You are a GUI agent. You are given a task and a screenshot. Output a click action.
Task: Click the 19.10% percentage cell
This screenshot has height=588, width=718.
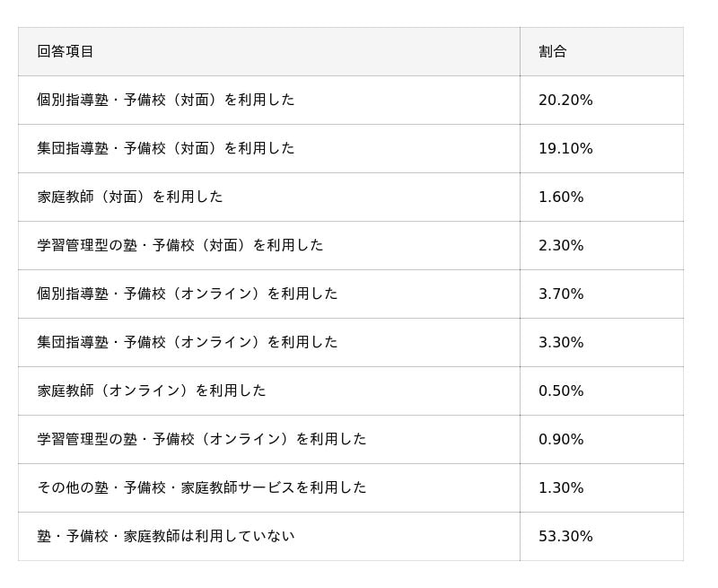[565, 148]
